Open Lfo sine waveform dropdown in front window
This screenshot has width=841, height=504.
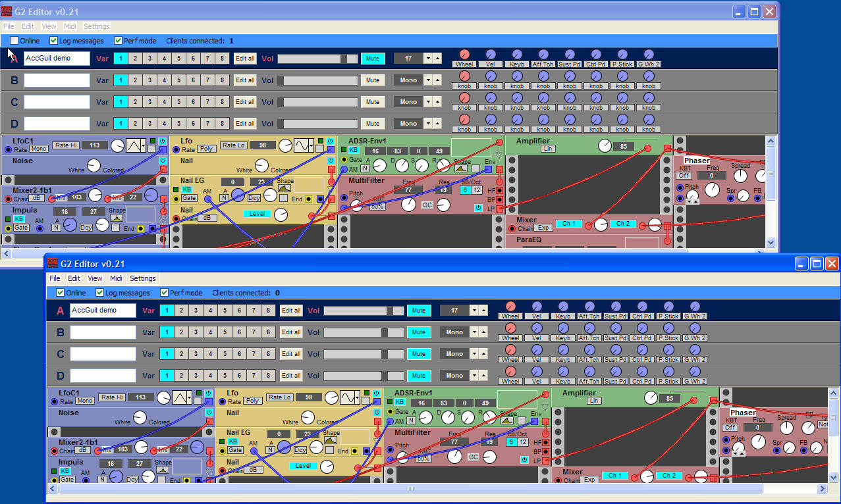(358, 398)
